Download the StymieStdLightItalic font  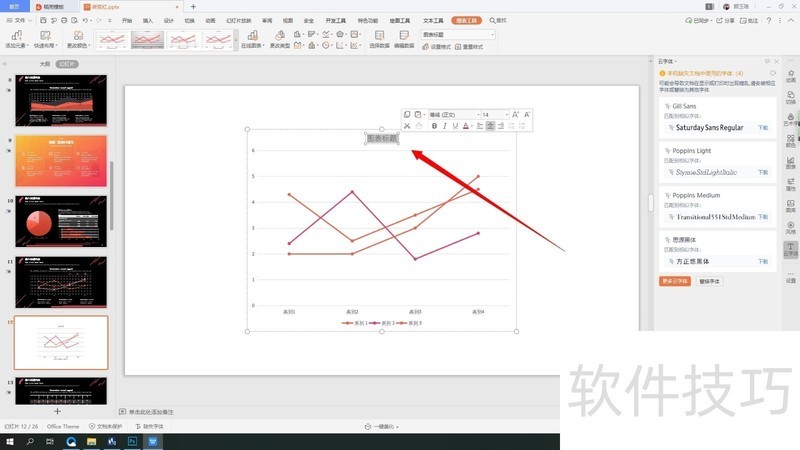pyautogui.click(x=763, y=172)
